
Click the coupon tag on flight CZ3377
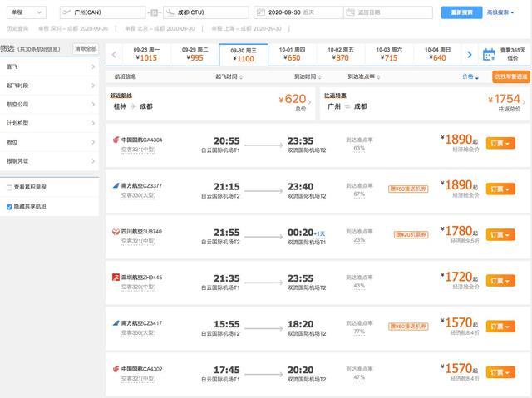coord(408,189)
